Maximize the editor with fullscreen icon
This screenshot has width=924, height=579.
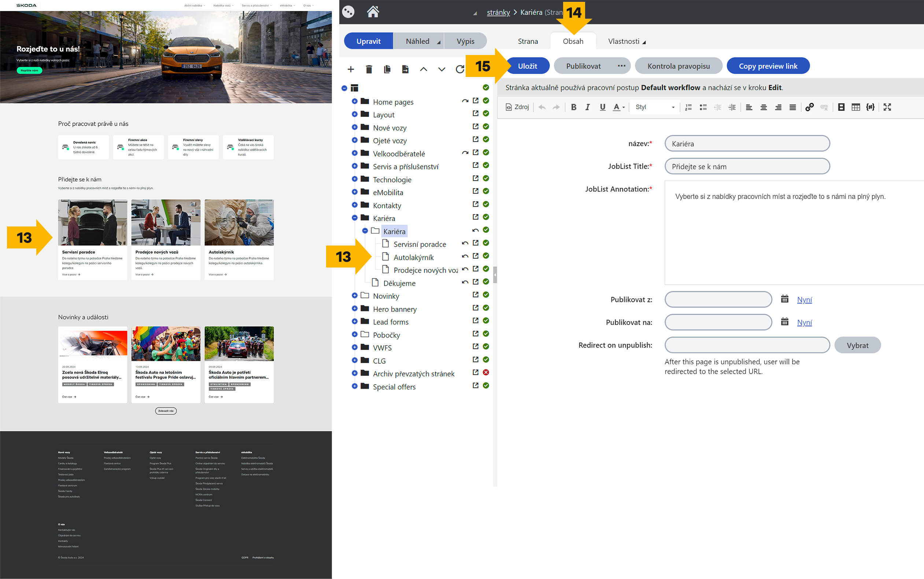(887, 107)
